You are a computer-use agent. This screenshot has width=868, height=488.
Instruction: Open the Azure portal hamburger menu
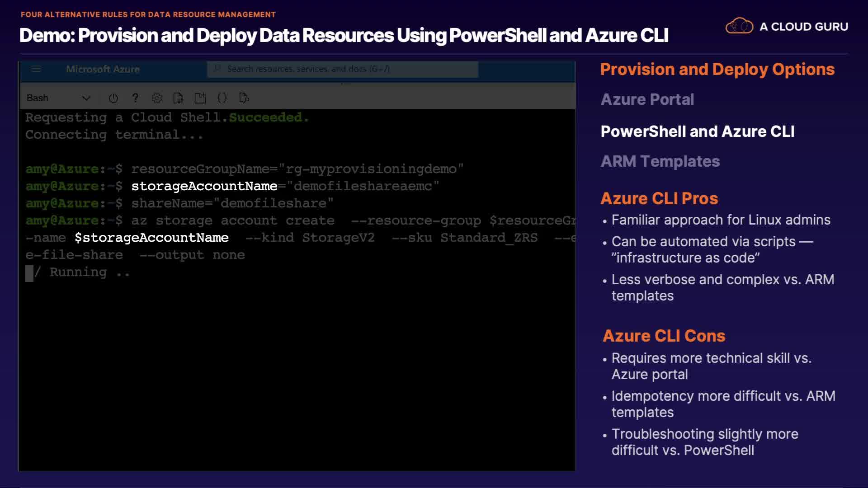(36, 69)
